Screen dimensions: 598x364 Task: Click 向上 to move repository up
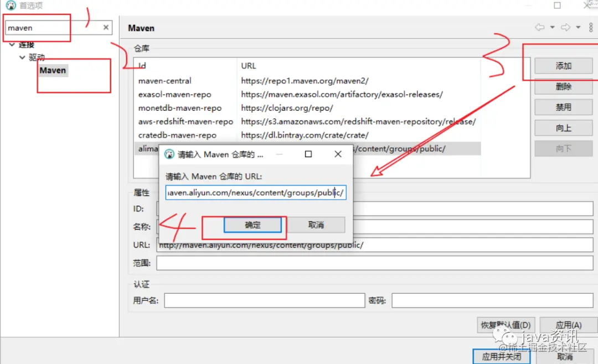tap(563, 128)
